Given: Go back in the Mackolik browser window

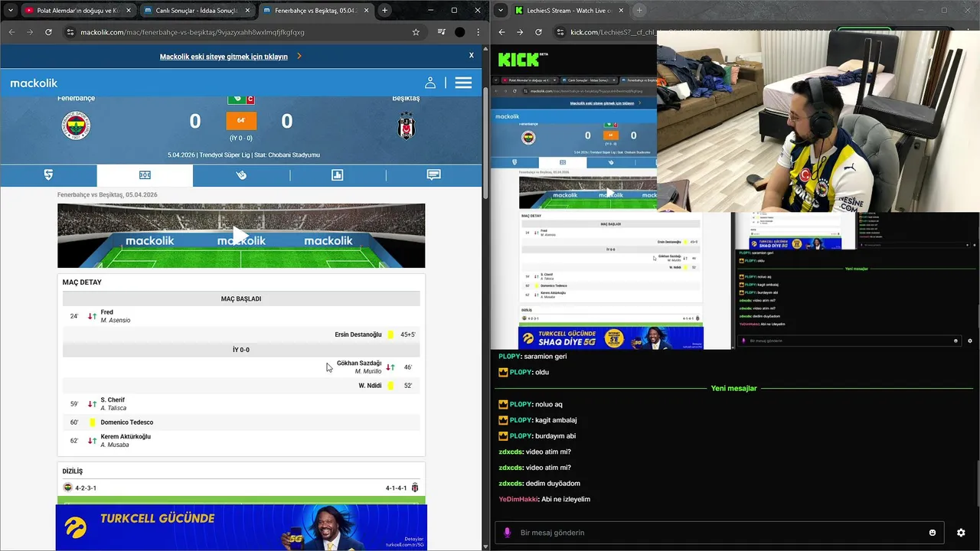Looking at the screenshot, I should click(x=11, y=32).
